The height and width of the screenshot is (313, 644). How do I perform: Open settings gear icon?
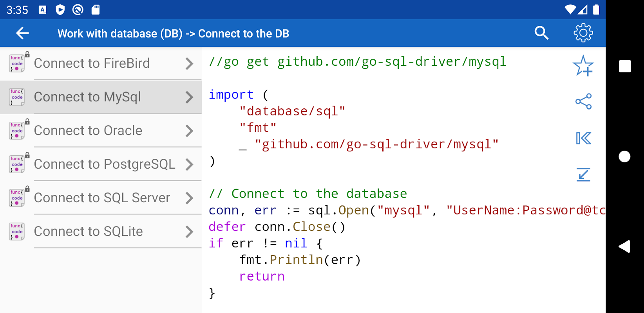(x=583, y=33)
